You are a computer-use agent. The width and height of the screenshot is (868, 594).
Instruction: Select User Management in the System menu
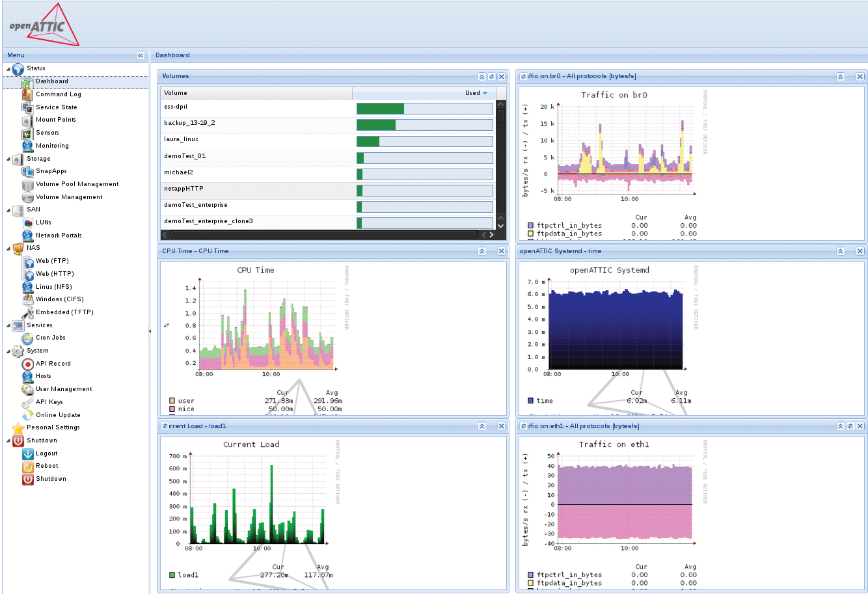point(64,389)
